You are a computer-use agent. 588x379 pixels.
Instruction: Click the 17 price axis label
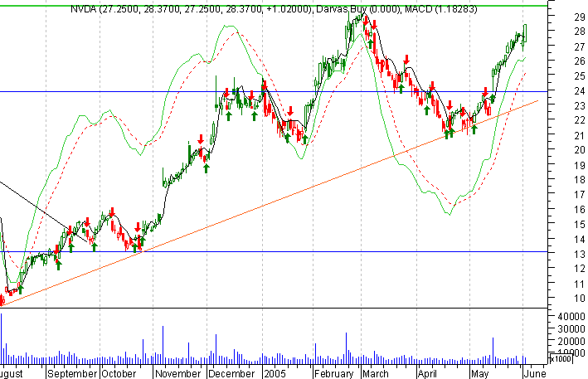coord(580,195)
